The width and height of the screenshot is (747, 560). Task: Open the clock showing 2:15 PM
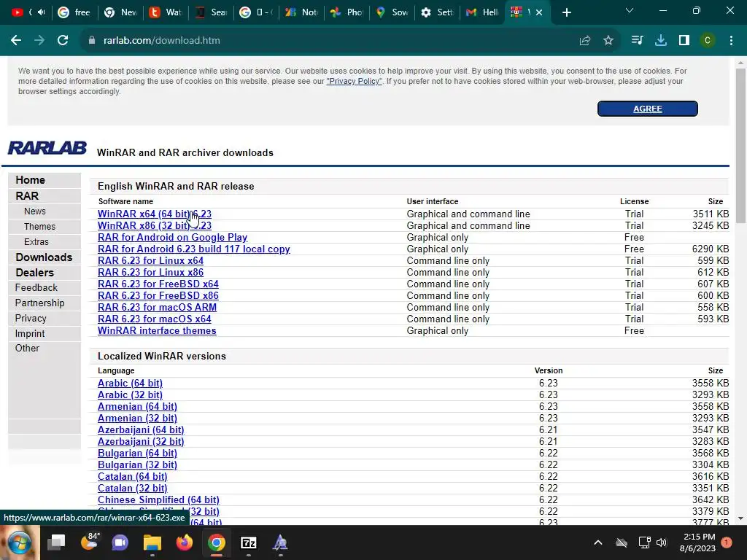(698, 542)
